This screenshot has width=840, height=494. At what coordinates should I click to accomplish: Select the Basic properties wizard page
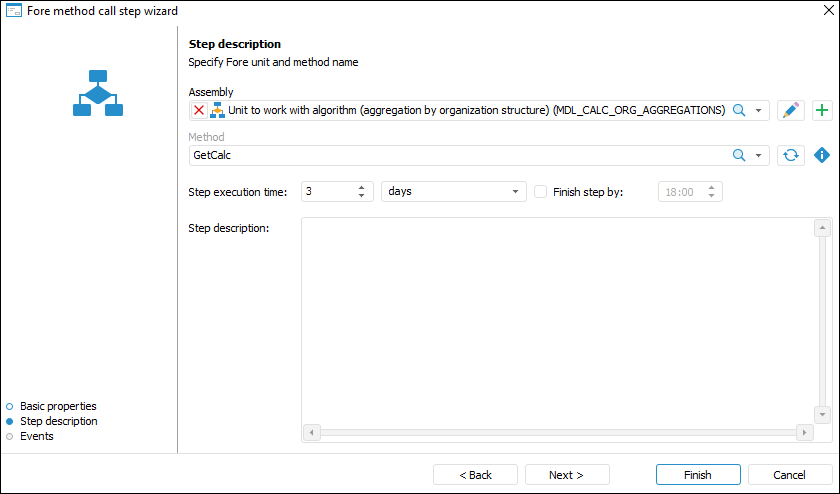[58, 406]
